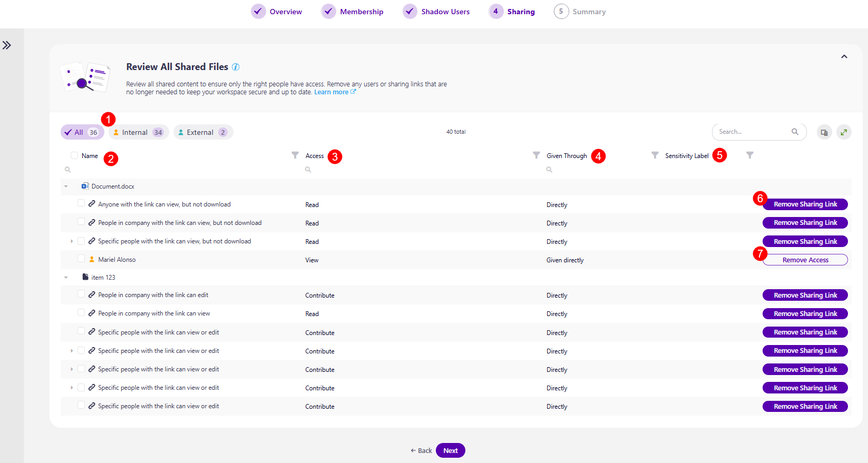Click the '40 total' count text
The height and width of the screenshot is (463, 868).
coord(456,132)
